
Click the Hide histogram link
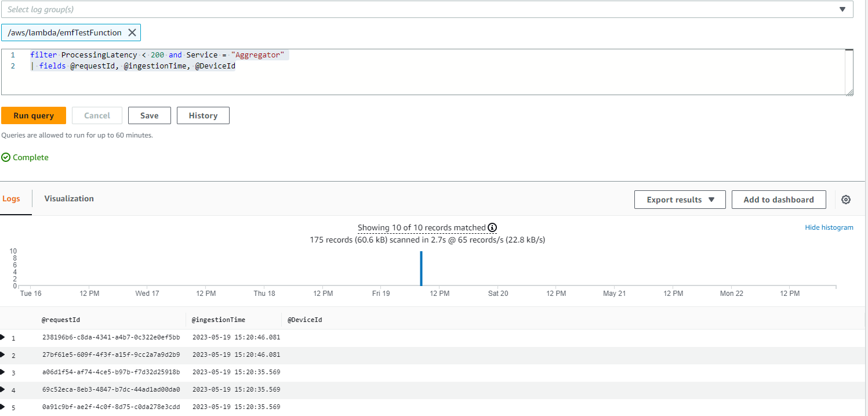pos(829,227)
